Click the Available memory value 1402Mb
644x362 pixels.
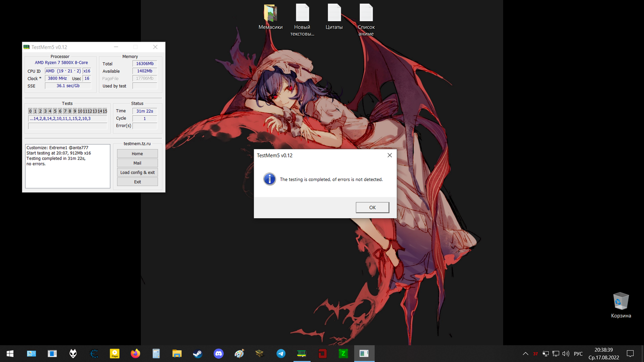145,71
